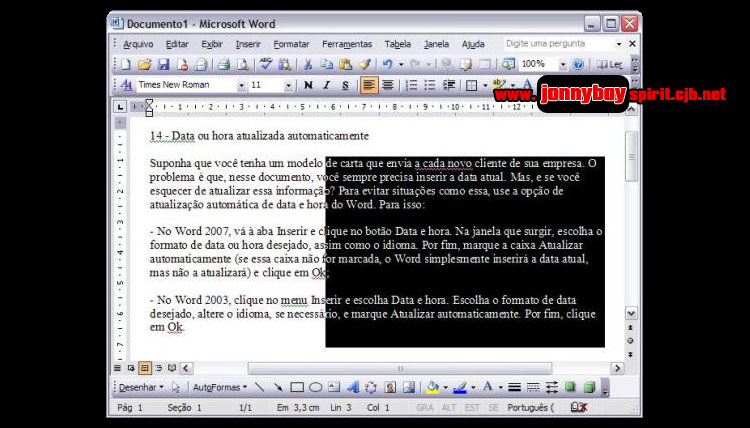Insert a numbered list
This screenshot has height=428, width=750.
click(x=411, y=85)
